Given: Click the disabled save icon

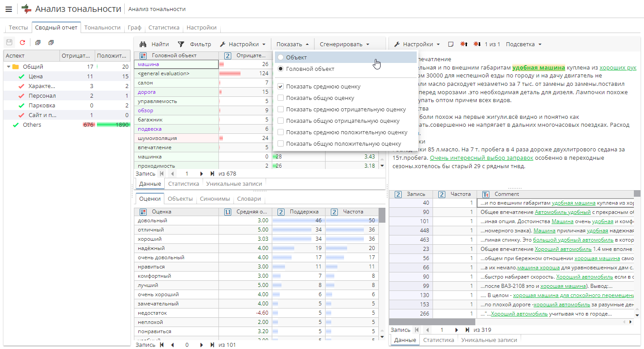Looking at the screenshot, I should (9, 43).
